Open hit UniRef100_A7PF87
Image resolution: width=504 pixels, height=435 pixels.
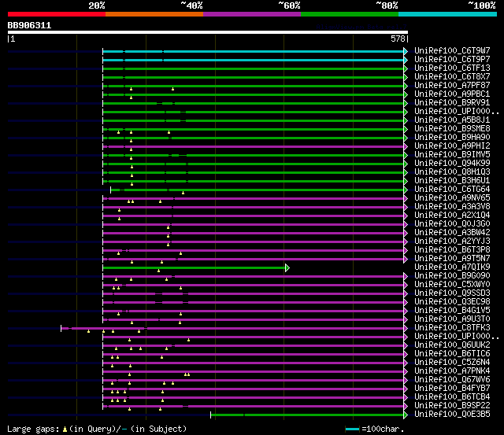tap(452, 86)
